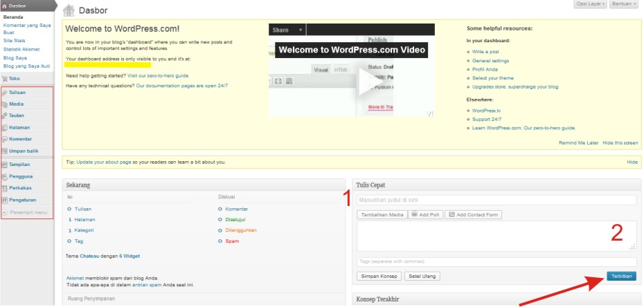Open the Share dropdown on video
This screenshot has height=307, width=644.
pyautogui.click(x=287, y=30)
